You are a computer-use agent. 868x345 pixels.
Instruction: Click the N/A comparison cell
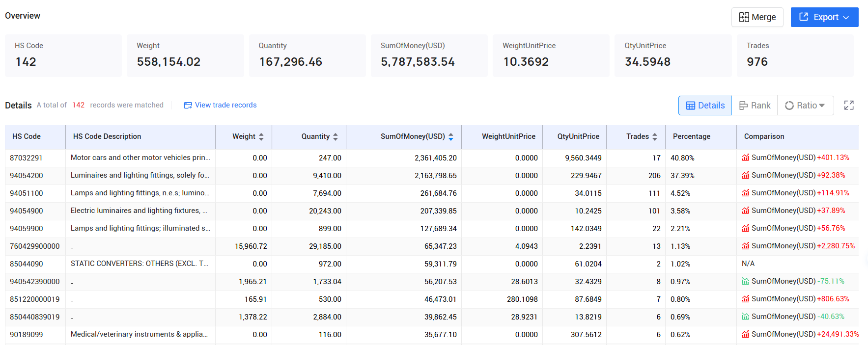pos(748,264)
